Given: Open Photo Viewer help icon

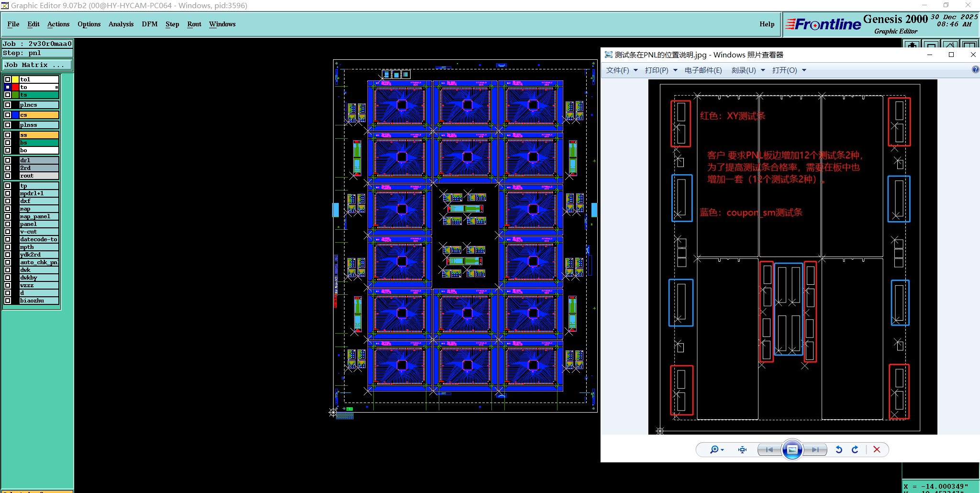Looking at the screenshot, I should coord(976,70).
